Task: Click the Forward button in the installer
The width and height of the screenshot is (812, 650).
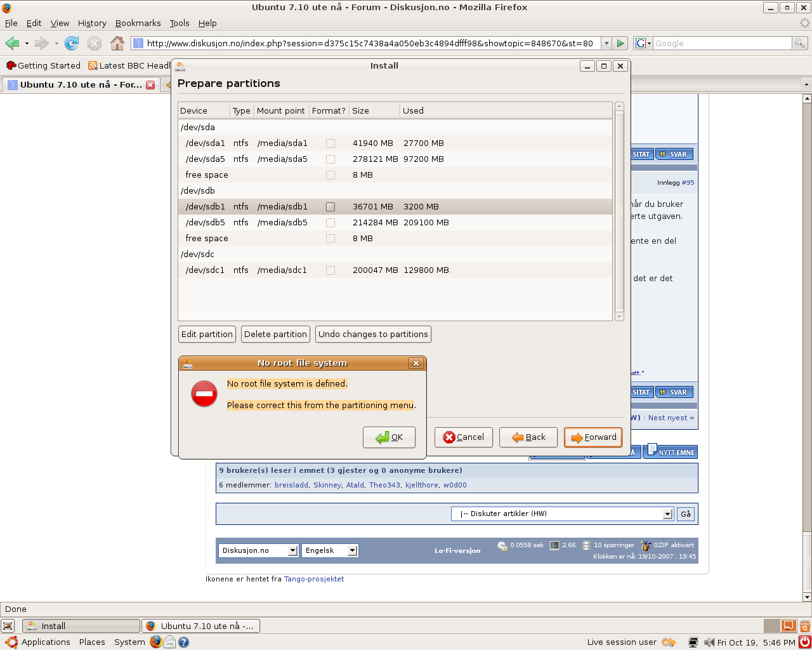Action: (x=593, y=437)
